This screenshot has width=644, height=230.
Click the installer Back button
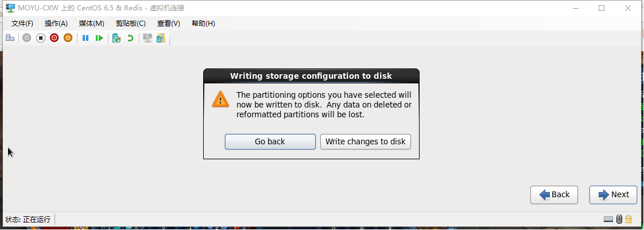coord(554,194)
